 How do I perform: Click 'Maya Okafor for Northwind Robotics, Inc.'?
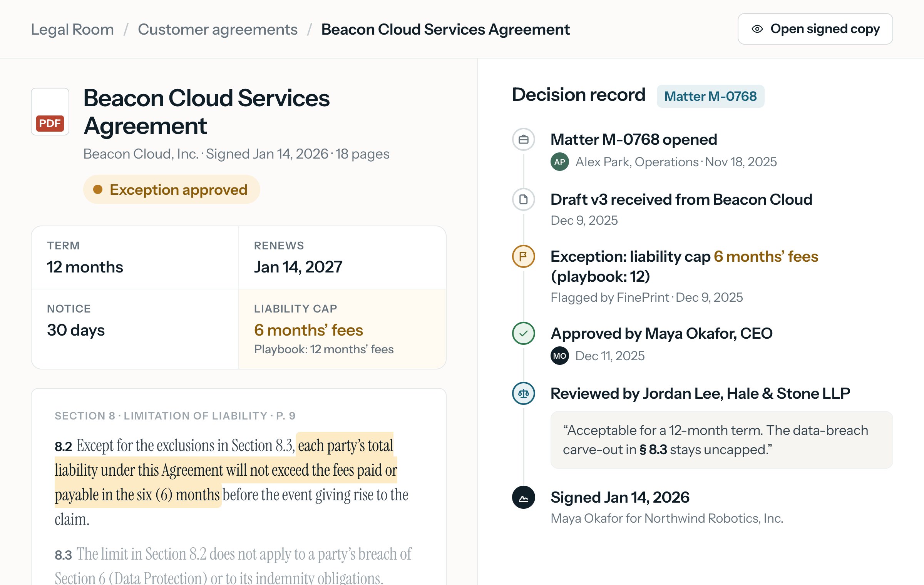coord(667,518)
